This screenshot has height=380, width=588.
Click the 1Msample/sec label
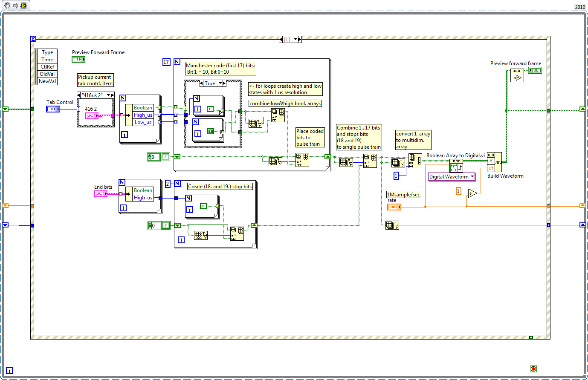point(404,194)
